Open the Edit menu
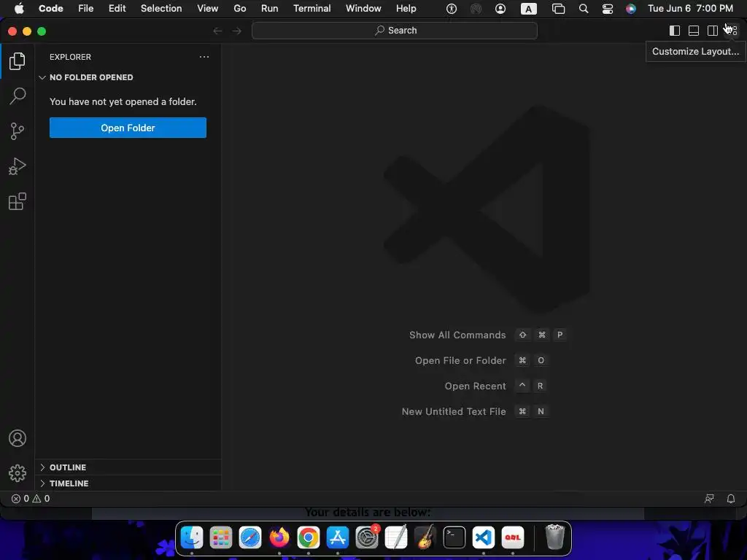This screenshot has height=560, width=747. click(x=117, y=9)
